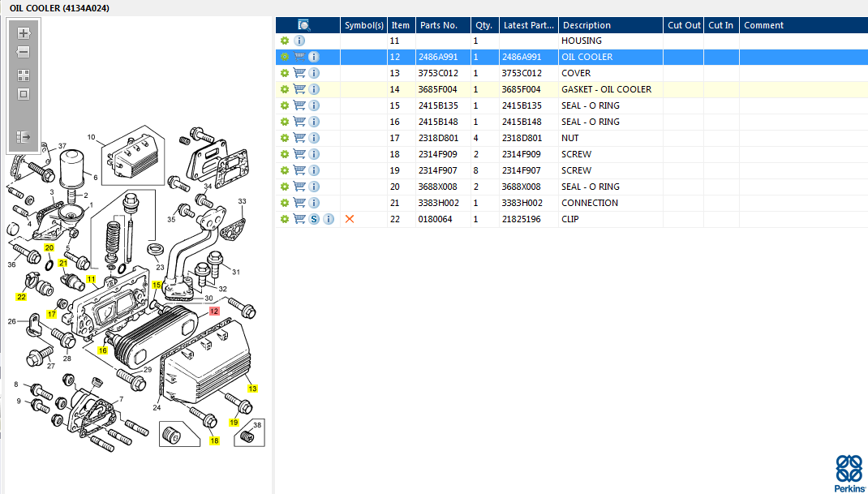
Task: Select callout 20 in the diagram
Action: (49, 247)
